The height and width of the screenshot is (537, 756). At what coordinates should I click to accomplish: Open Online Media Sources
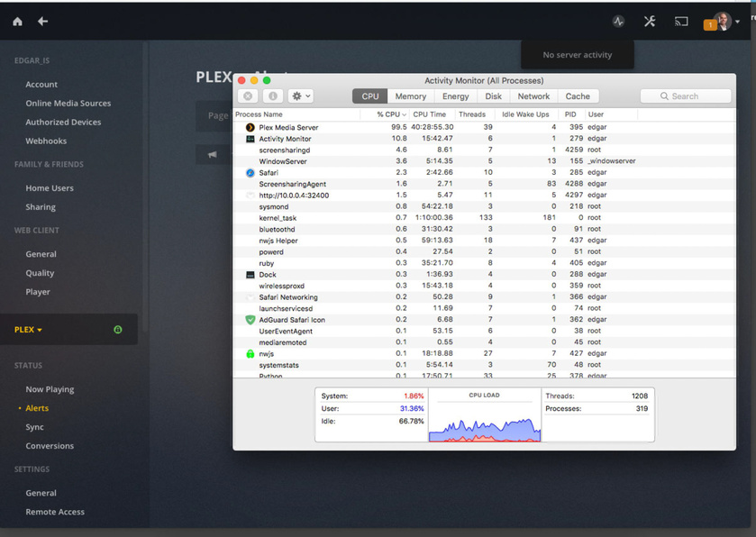pos(68,103)
